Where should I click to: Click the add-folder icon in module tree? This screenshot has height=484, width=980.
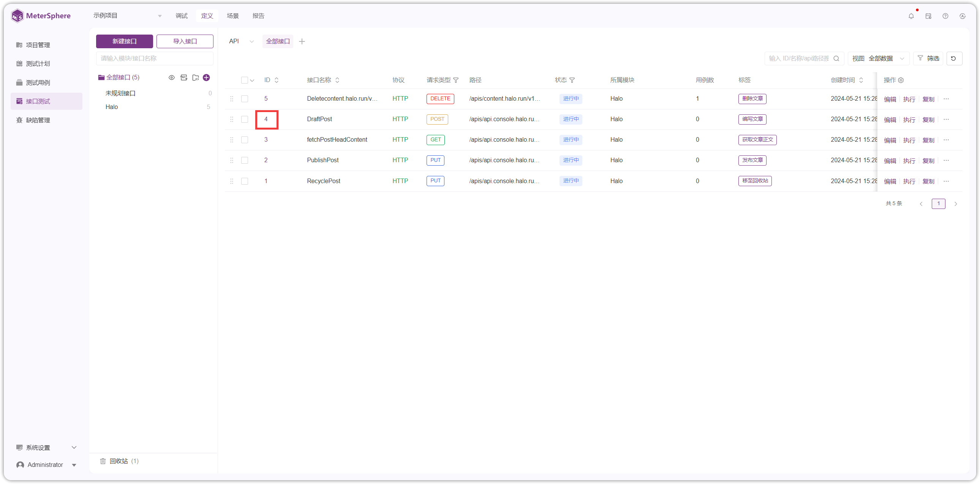click(196, 78)
